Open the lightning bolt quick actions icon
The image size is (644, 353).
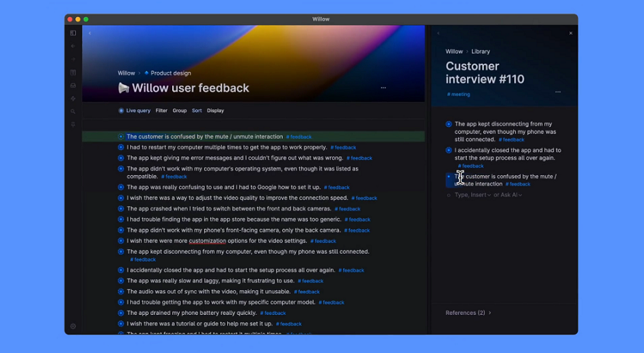click(73, 98)
